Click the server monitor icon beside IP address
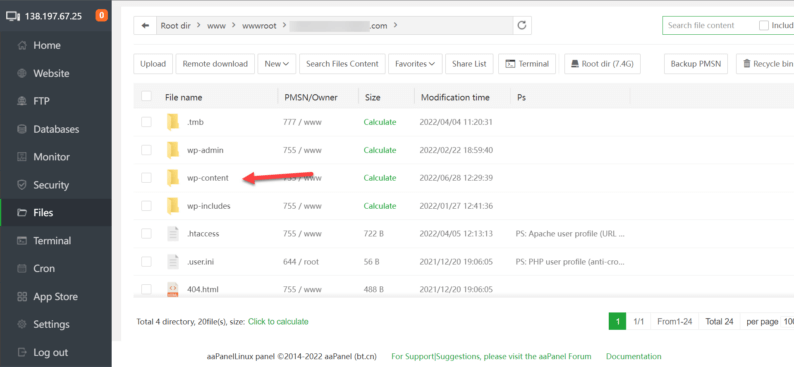This screenshot has height=367, width=794. pos(13,16)
